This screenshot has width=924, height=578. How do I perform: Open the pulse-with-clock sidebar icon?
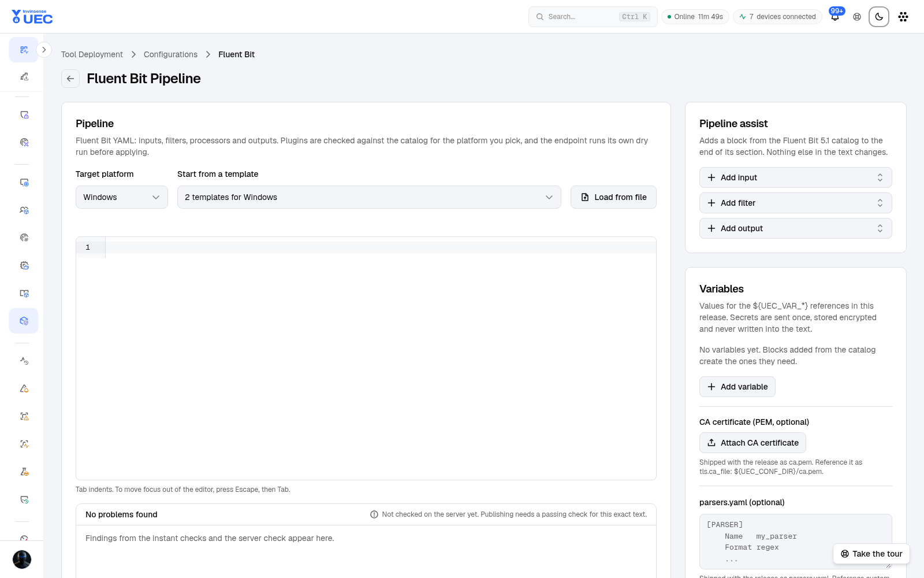coord(24,361)
